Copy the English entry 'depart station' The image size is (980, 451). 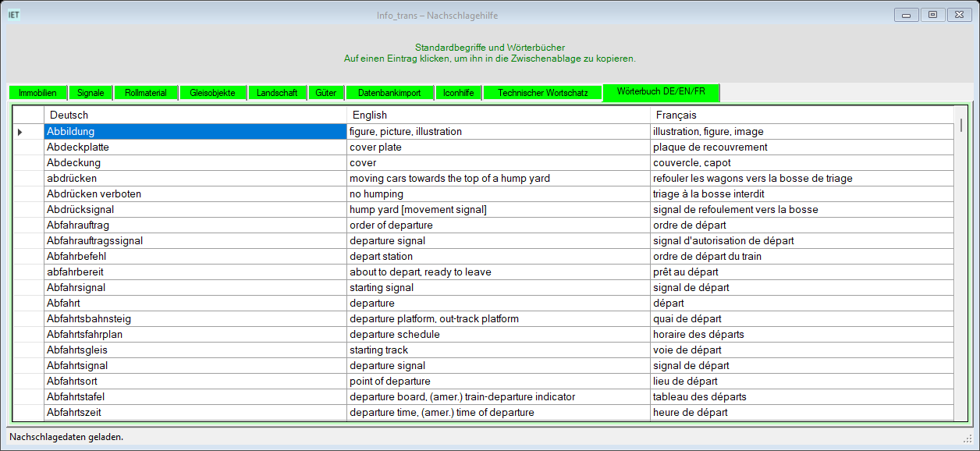pyautogui.click(x=499, y=257)
